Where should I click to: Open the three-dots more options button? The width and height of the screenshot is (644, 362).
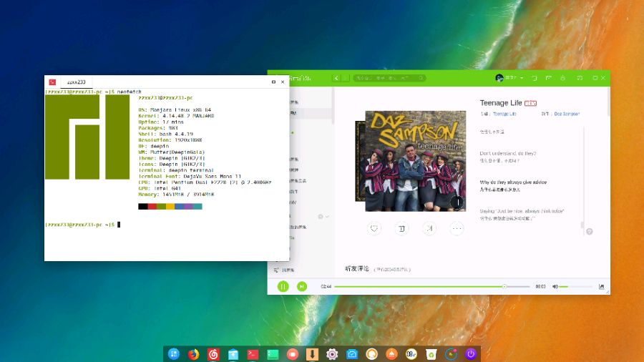[457, 229]
